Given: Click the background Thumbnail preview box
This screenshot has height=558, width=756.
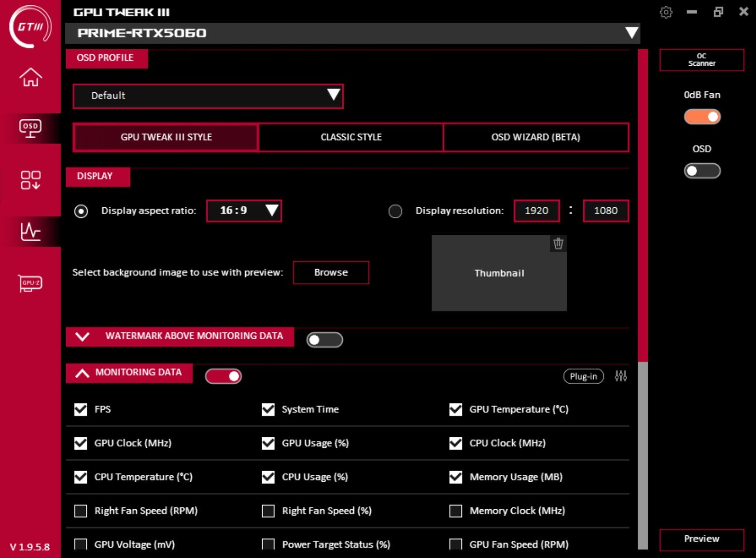Looking at the screenshot, I should [x=499, y=273].
